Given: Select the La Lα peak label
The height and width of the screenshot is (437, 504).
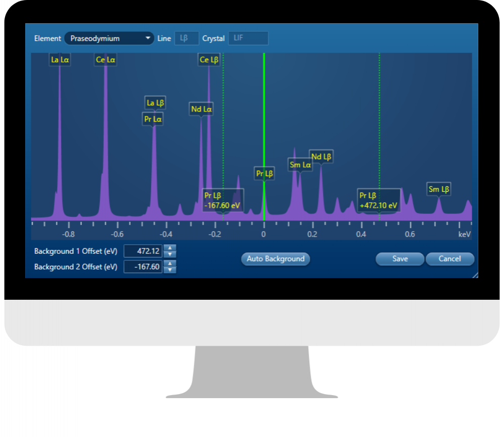Looking at the screenshot, I should [x=60, y=60].
